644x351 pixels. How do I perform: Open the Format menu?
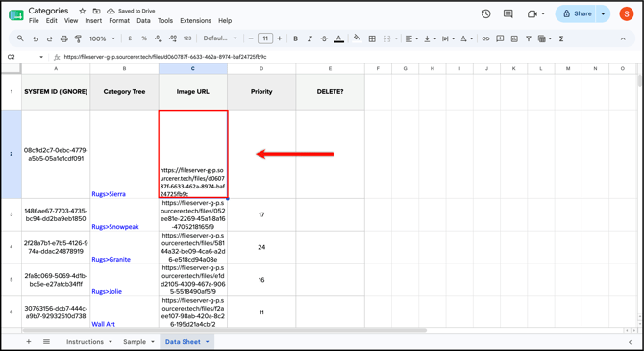click(119, 20)
